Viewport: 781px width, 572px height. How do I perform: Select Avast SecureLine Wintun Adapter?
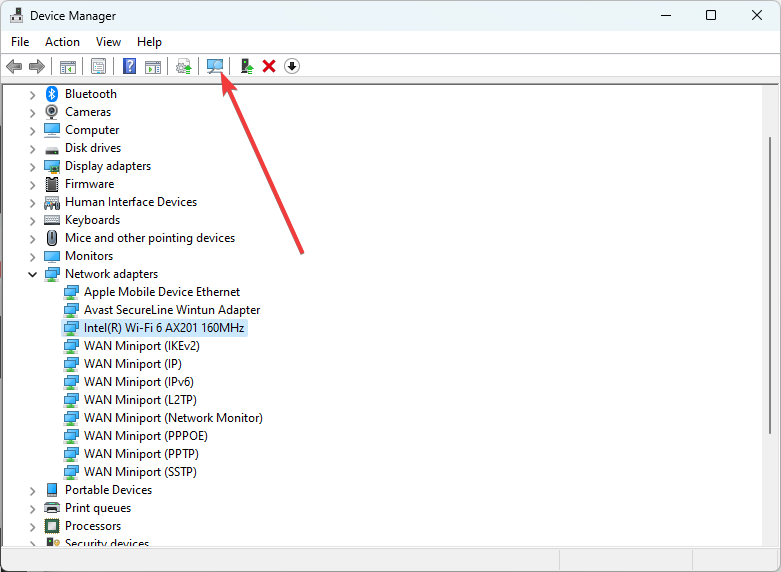[x=172, y=310]
